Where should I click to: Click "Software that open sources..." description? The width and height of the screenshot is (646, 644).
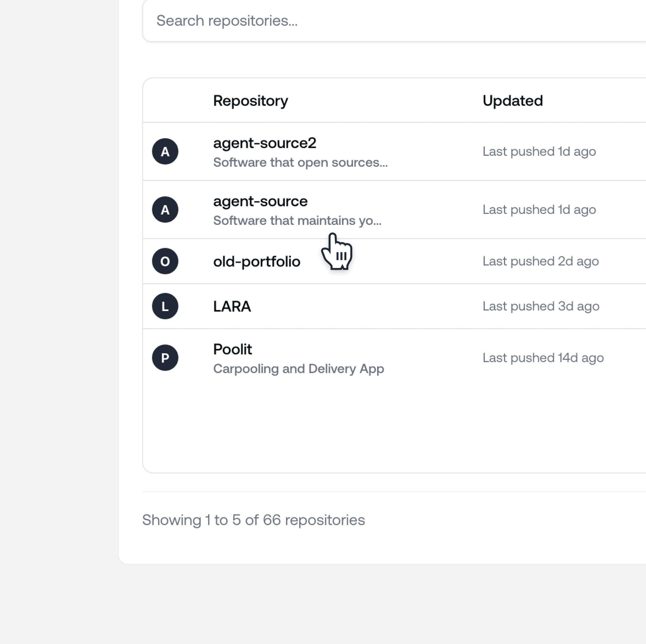(x=300, y=162)
